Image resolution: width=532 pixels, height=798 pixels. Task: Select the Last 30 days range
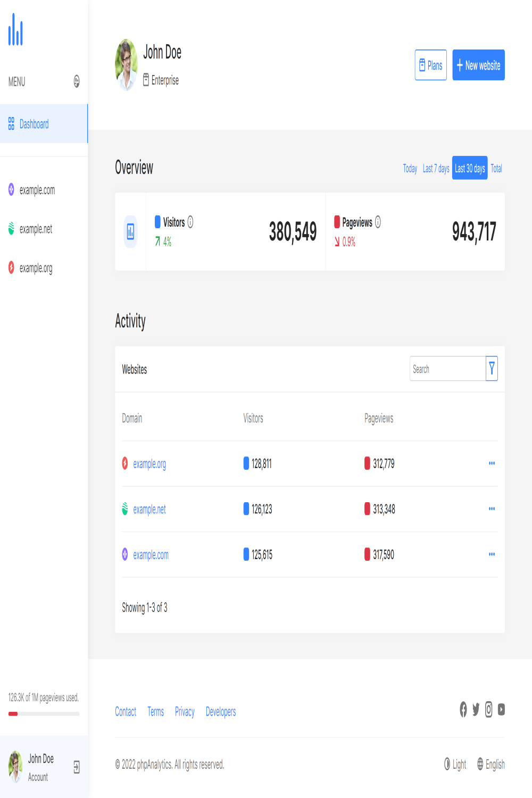pos(470,168)
